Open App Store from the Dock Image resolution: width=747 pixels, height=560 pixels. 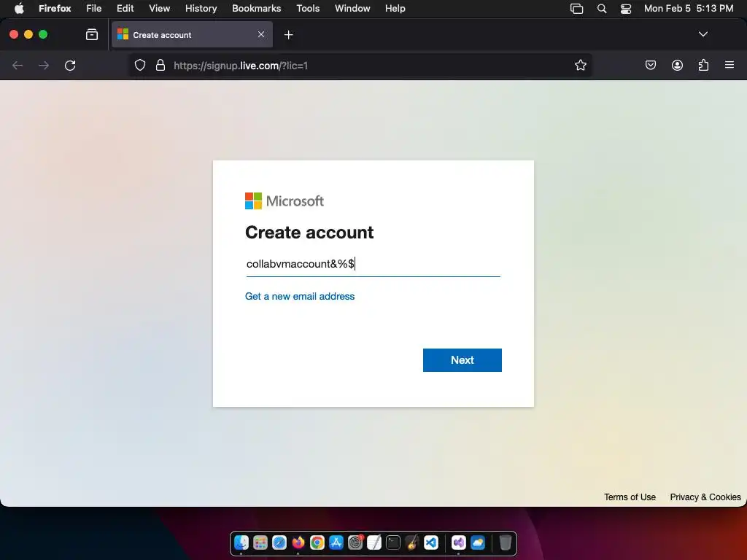tap(336, 542)
